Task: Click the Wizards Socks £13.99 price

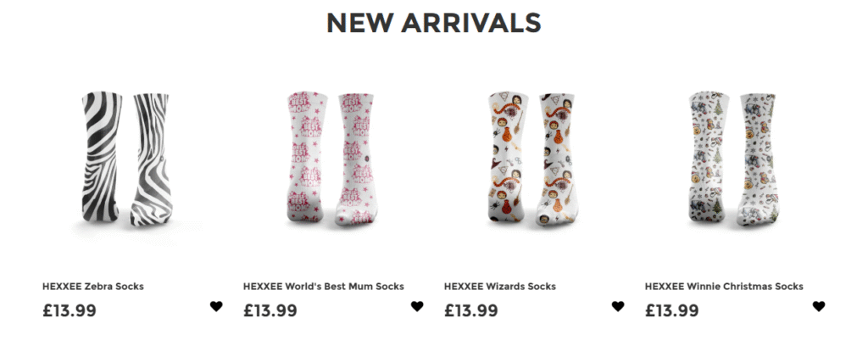Action: click(x=471, y=310)
